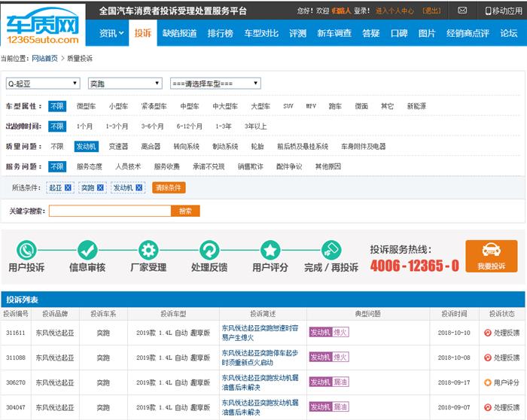The height and width of the screenshot is (420, 527).
Task: Remove the 奕跑 filter condition
Action: coord(100,188)
